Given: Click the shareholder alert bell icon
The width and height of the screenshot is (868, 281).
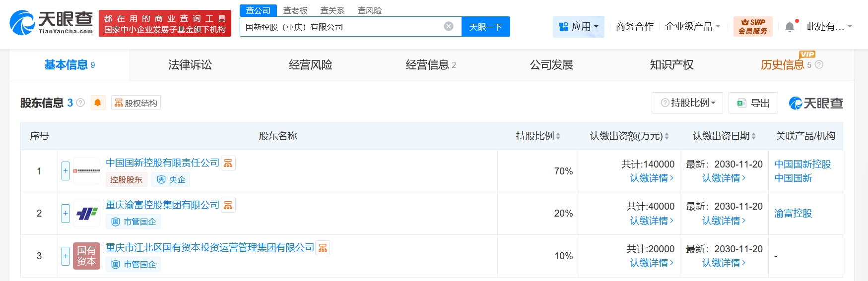Looking at the screenshot, I should coord(98,103).
